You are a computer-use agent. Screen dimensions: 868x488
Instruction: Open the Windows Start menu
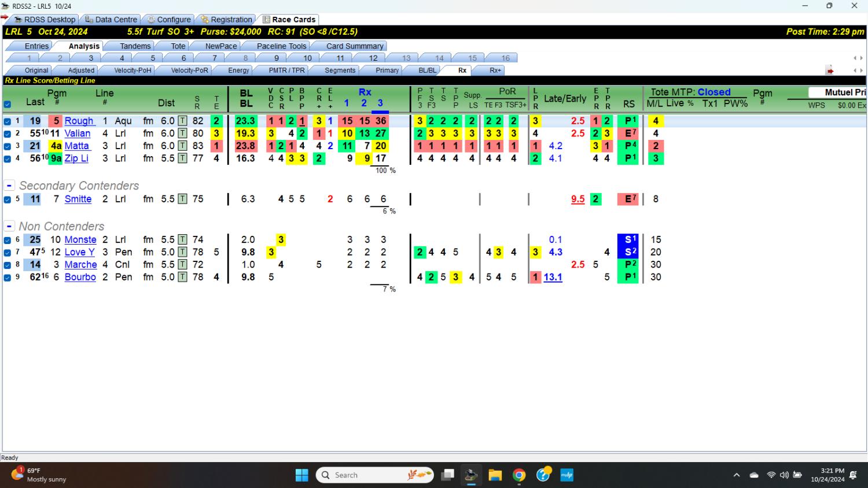(302, 475)
